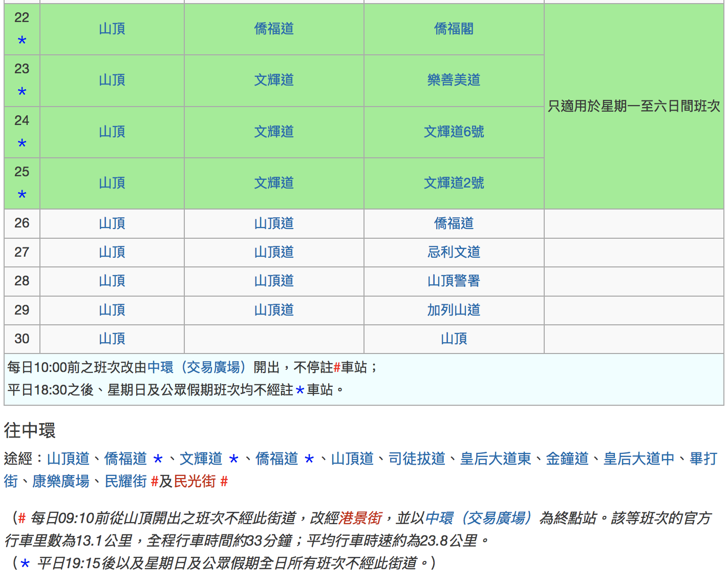This screenshot has width=728, height=582.
Task: Select the 皇后大道中 route link
Action: click(x=639, y=459)
